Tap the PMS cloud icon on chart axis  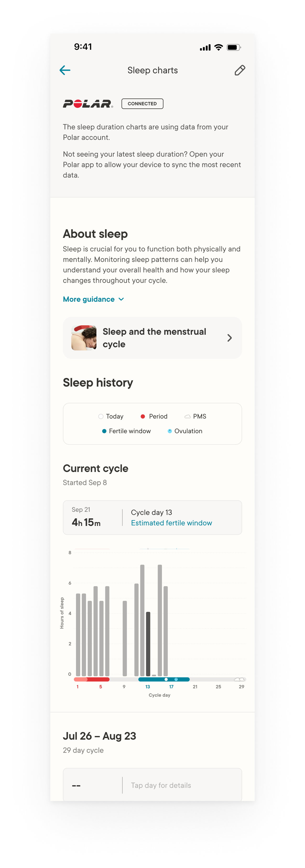coord(239,679)
